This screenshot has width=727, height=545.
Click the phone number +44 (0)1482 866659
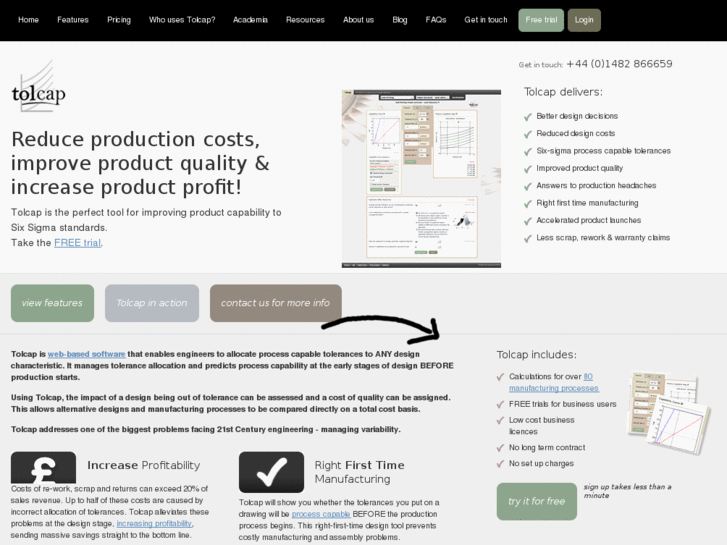pyautogui.click(x=619, y=64)
